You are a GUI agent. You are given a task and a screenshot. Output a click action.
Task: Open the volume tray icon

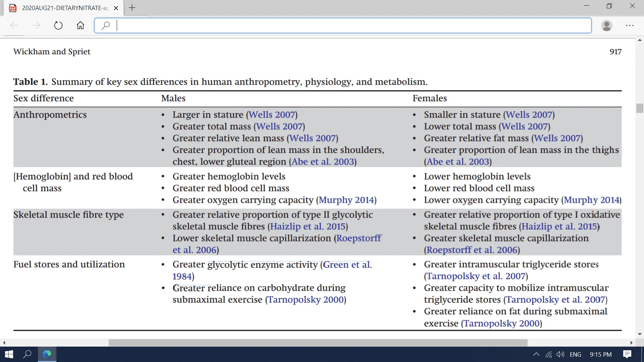[560, 354]
